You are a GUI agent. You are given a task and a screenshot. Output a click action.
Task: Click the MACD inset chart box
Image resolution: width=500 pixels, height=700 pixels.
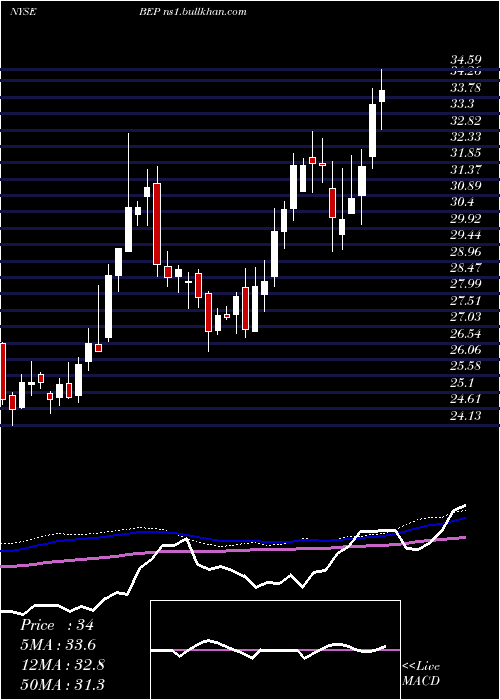coord(275,650)
